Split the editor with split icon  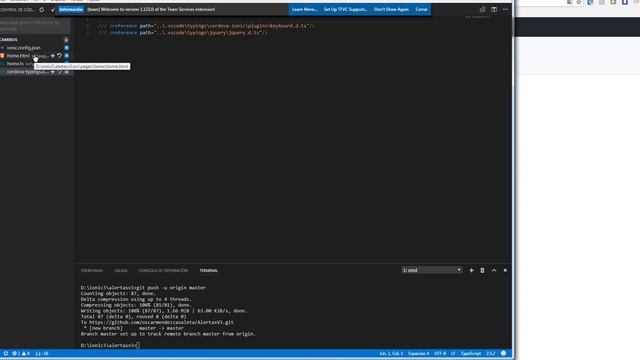point(494,9)
